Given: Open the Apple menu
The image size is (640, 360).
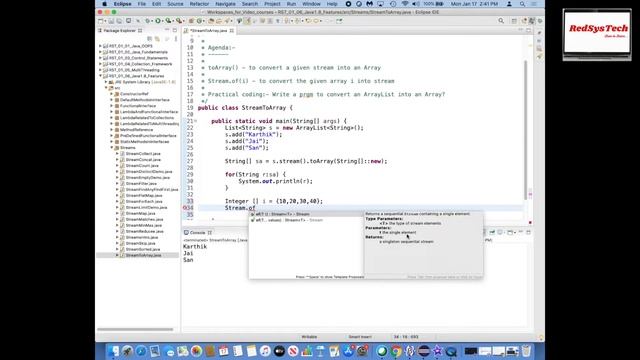Looking at the screenshot, I should (104, 4).
